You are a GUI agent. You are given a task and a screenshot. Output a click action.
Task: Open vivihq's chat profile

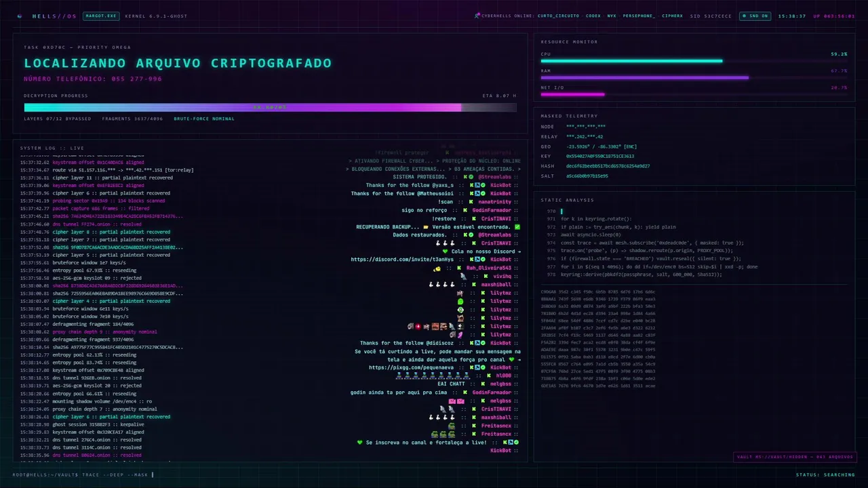[x=502, y=276]
